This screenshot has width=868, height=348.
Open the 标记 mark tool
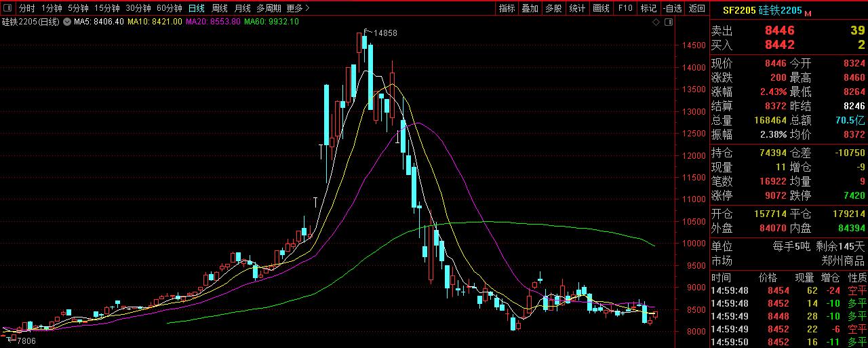click(x=648, y=8)
